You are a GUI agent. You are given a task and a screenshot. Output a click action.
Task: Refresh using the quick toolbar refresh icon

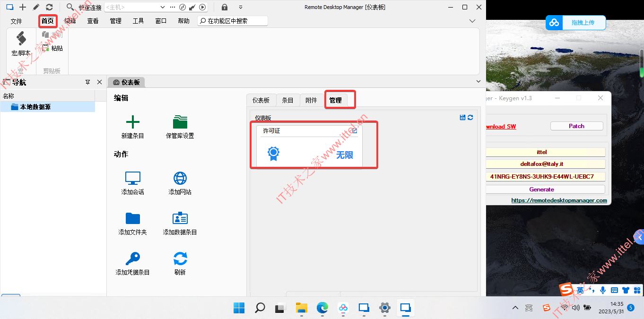(x=49, y=7)
